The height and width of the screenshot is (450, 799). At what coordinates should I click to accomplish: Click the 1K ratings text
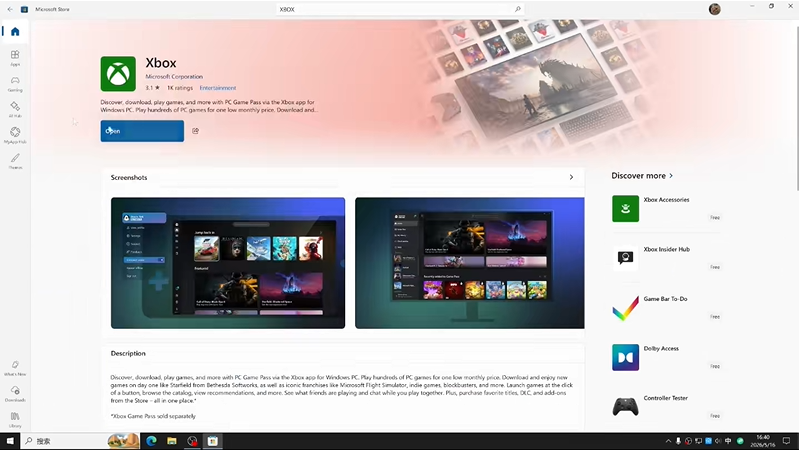[180, 88]
